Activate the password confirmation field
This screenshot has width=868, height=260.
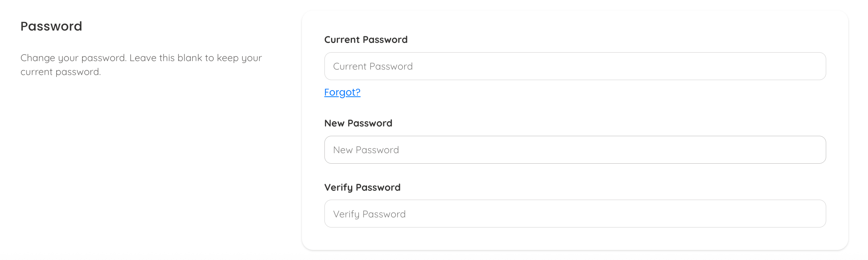click(x=575, y=214)
